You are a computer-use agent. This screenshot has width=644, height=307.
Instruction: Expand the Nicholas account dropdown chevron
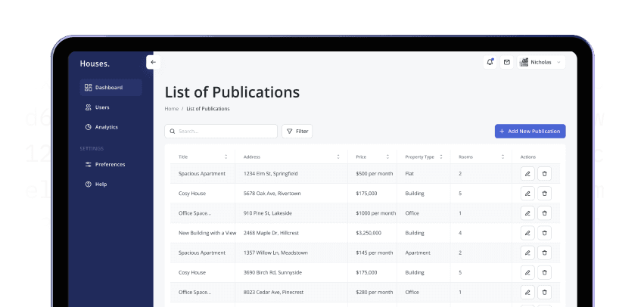pyautogui.click(x=558, y=63)
